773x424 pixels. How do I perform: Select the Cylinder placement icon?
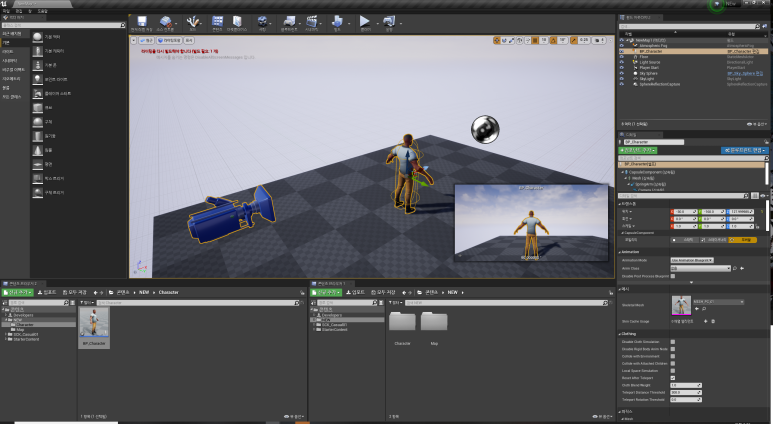coord(37,136)
